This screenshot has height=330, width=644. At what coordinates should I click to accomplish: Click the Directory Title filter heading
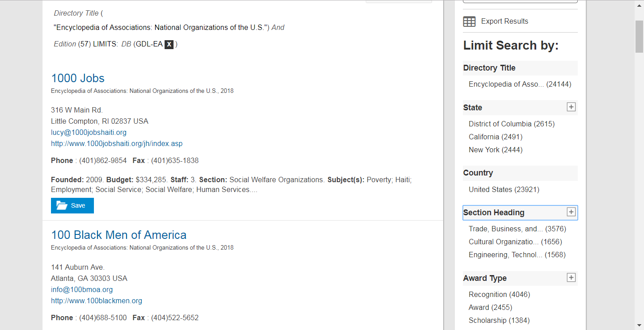point(489,68)
